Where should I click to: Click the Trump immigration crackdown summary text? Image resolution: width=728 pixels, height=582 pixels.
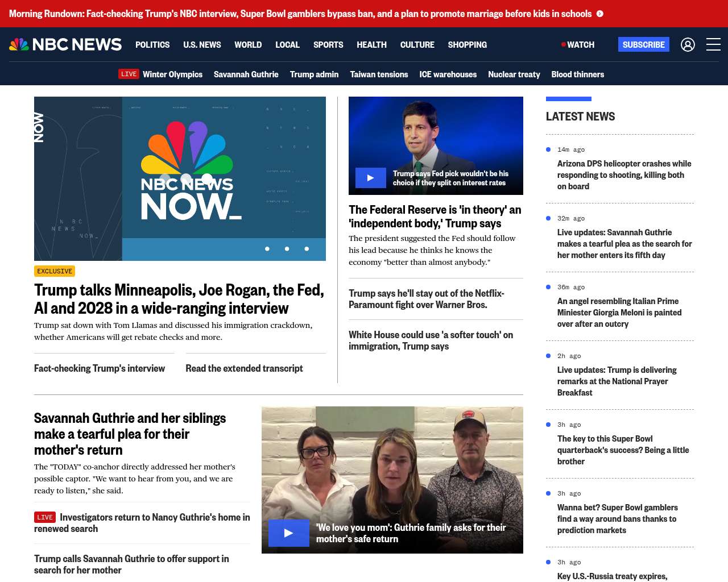pos(173,331)
